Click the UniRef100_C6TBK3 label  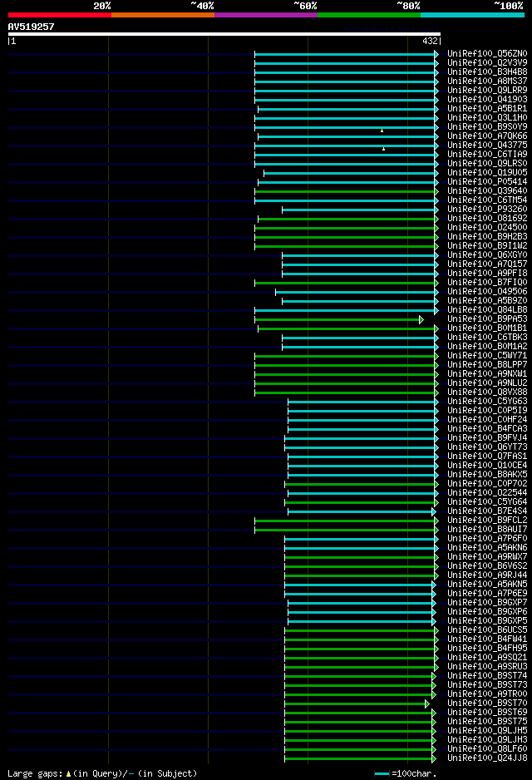(x=487, y=338)
